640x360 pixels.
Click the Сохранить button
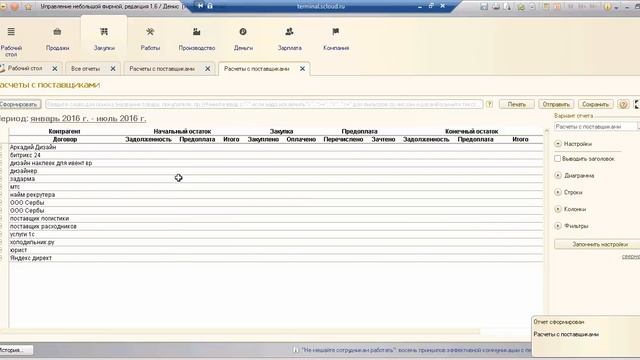(595, 104)
